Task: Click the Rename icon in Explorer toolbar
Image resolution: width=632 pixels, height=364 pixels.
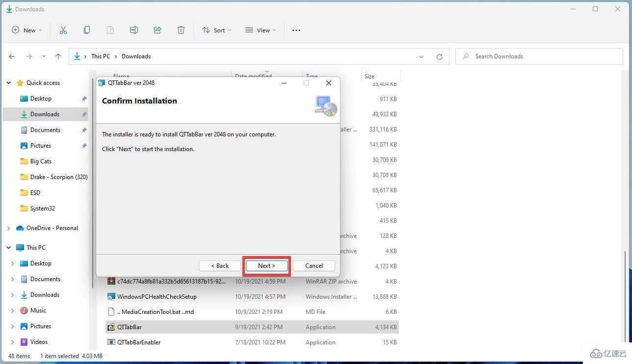Action: tap(134, 30)
